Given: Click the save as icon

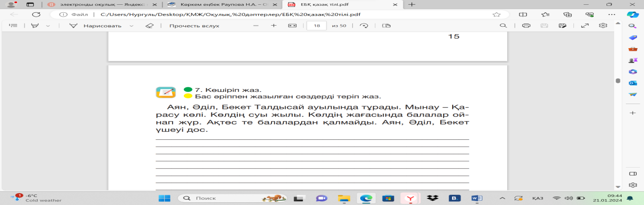Looking at the screenshot, I should [562, 26].
